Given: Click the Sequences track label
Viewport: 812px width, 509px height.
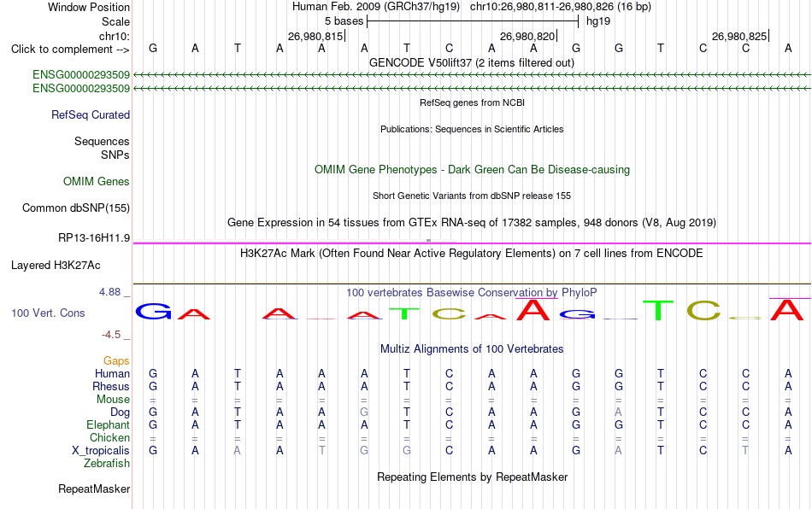Looking at the screenshot, I should click(102, 141).
